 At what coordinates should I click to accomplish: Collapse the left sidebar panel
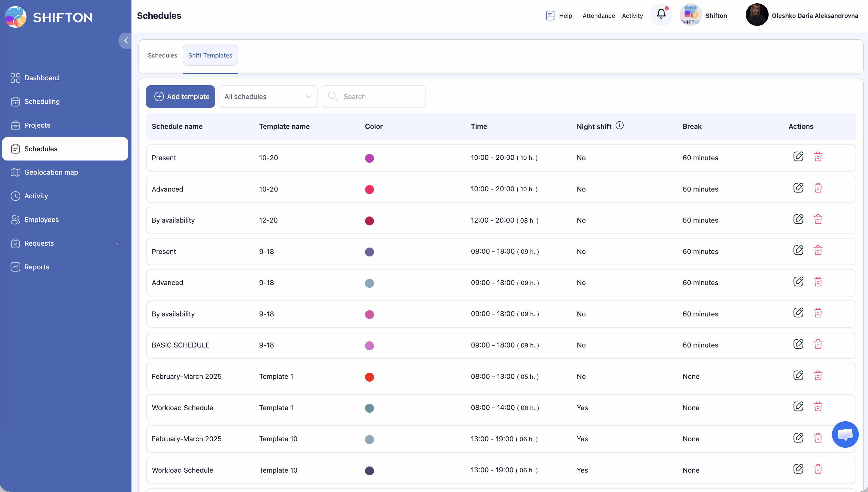126,41
